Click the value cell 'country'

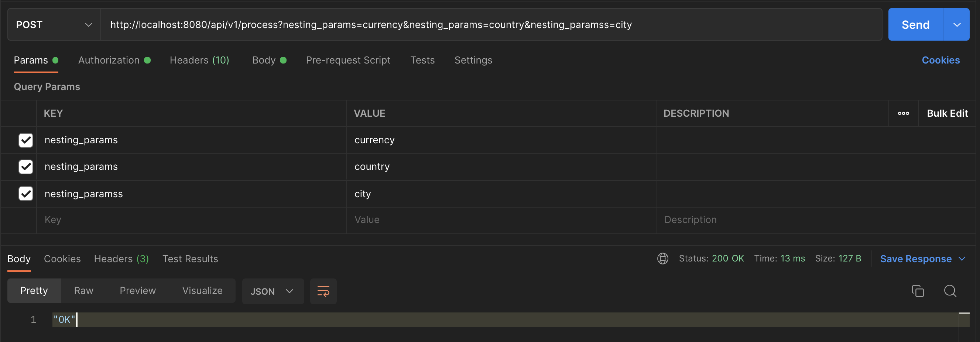pos(501,167)
